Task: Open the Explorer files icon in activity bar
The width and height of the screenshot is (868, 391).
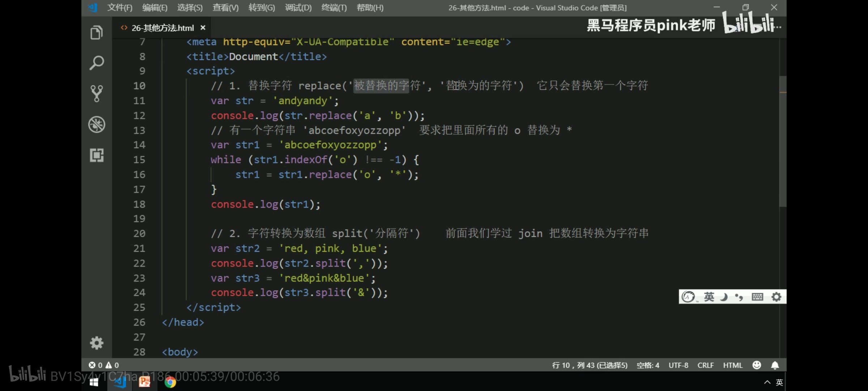Action: tap(97, 33)
